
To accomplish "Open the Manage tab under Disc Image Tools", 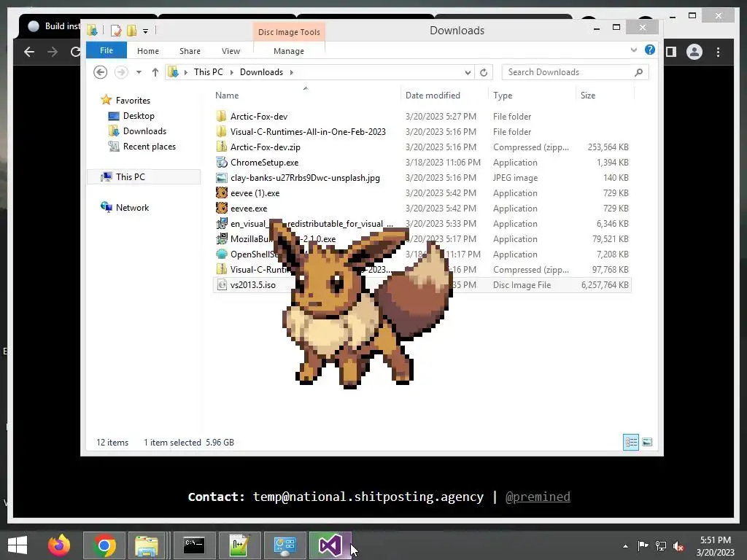I will click(x=289, y=51).
